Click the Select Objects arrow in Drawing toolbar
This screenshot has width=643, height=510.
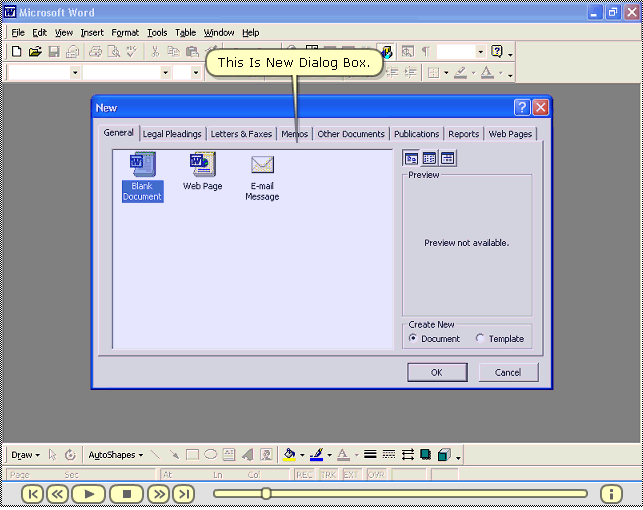click(52, 455)
